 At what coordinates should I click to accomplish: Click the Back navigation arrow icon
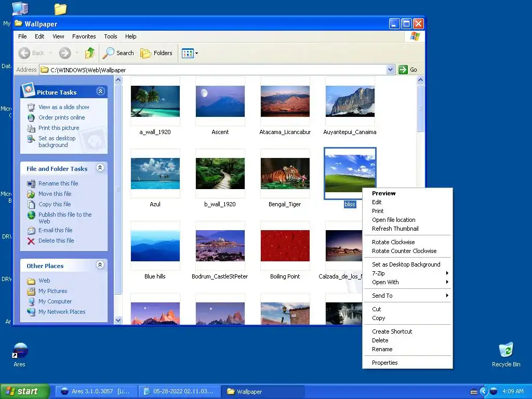[x=24, y=53]
